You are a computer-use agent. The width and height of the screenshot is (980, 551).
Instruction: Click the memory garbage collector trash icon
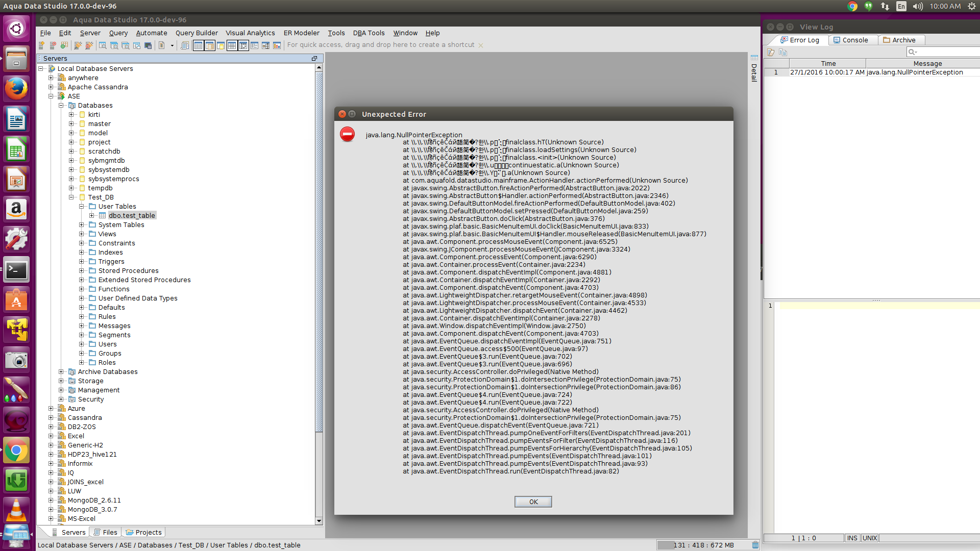[x=755, y=545]
